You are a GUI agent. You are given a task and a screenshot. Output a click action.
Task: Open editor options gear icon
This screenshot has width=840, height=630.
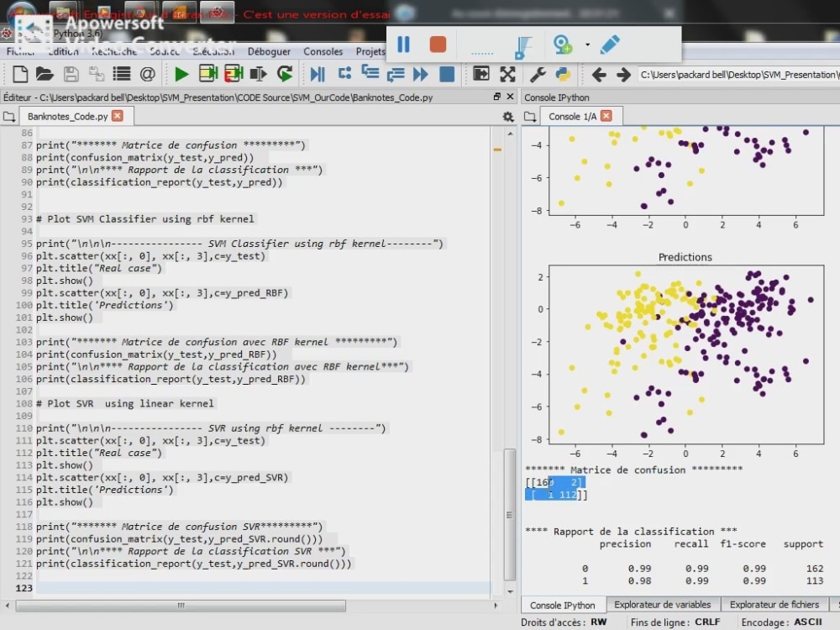(508, 117)
